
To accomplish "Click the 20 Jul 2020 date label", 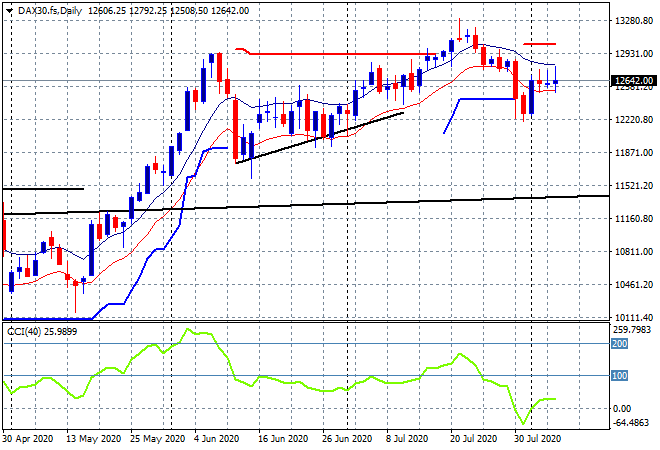I will pos(474,439).
